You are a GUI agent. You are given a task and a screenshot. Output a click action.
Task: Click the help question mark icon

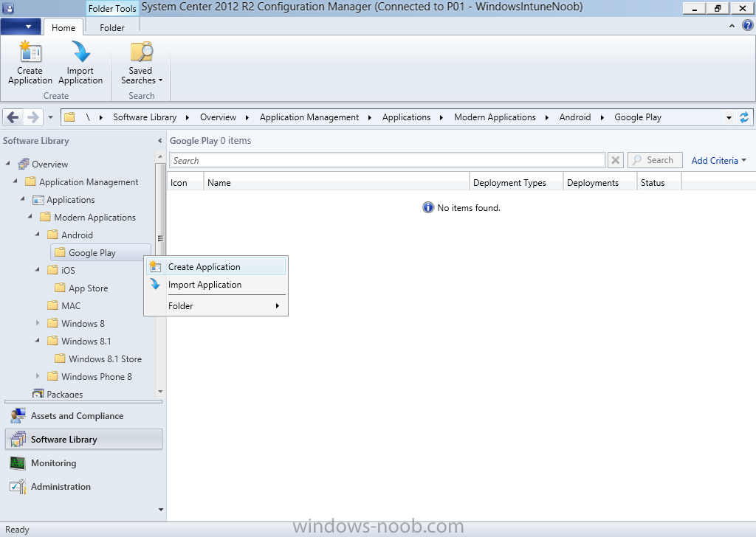click(x=747, y=26)
